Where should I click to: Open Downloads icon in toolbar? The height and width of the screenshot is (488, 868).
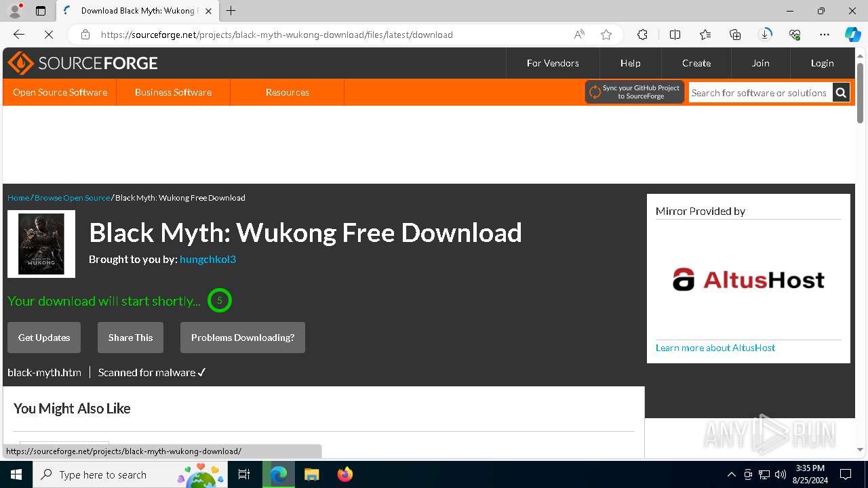point(765,35)
